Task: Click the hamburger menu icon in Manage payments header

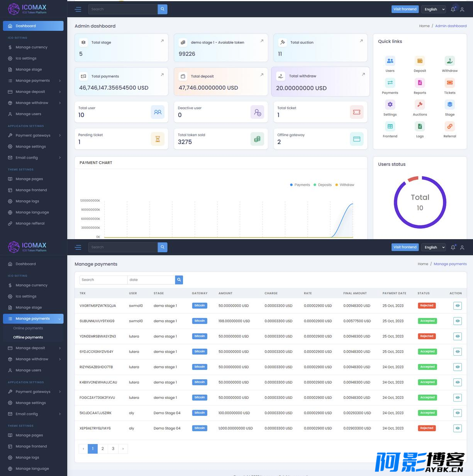Action: tap(78, 247)
